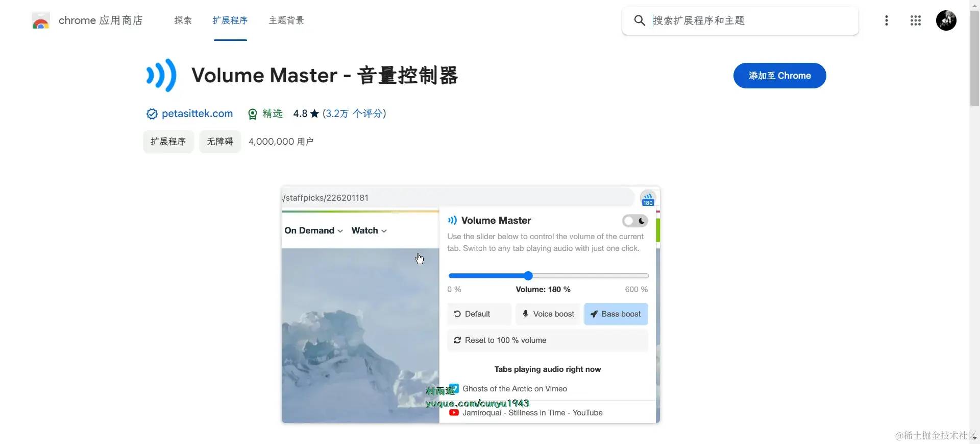Click 添加至 Chrome button
The image size is (980, 444).
779,76
